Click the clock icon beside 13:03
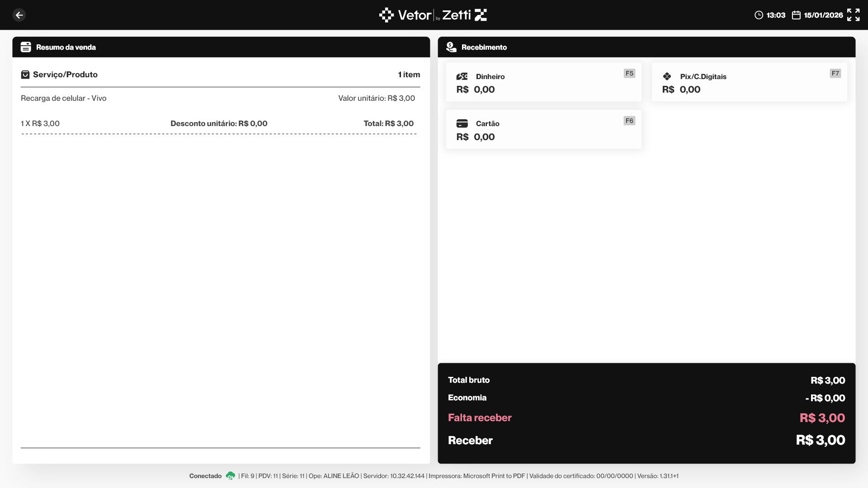868x488 pixels. [759, 15]
